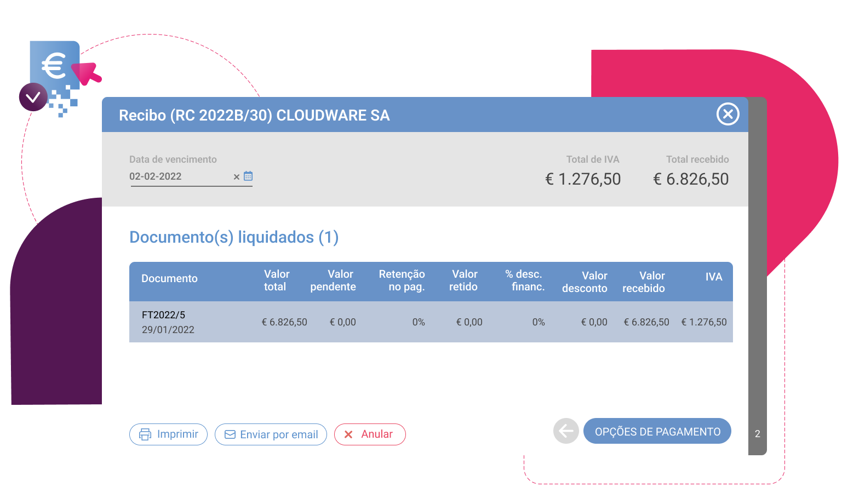Click the purple checkmark circle badge
The height and width of the screenshot is (504, 842).
(33, 98)
